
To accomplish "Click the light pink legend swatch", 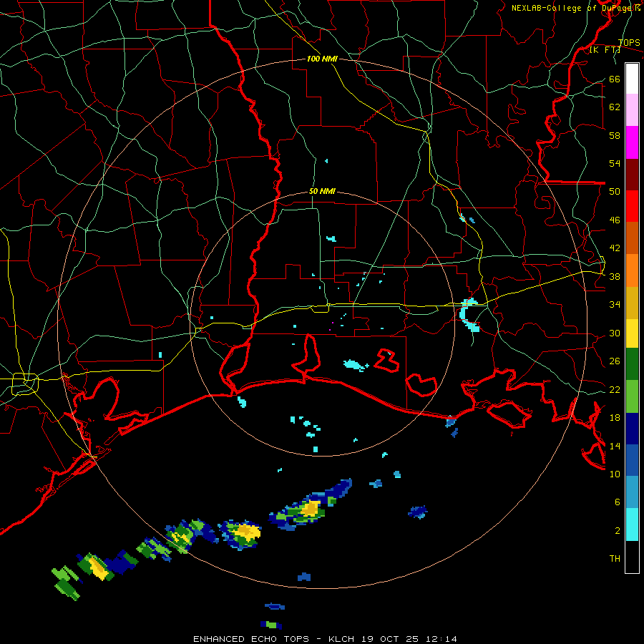I will click(x=632, y=109).
